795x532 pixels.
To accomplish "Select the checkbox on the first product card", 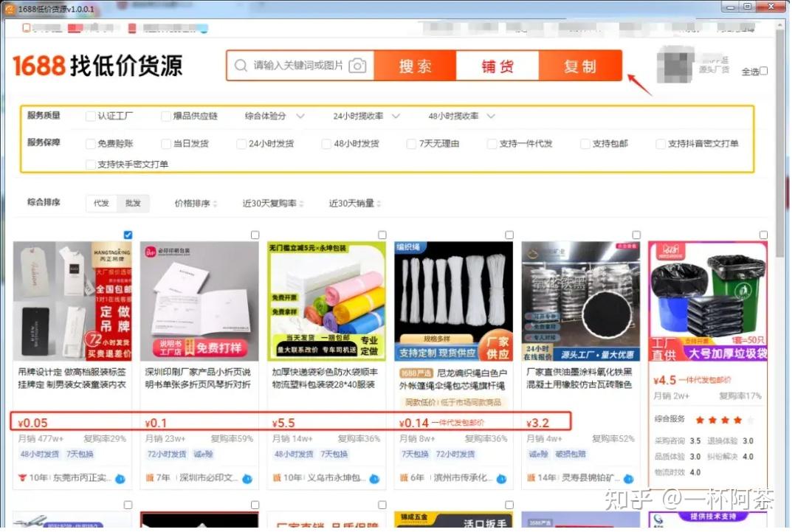I will (128, 235).
